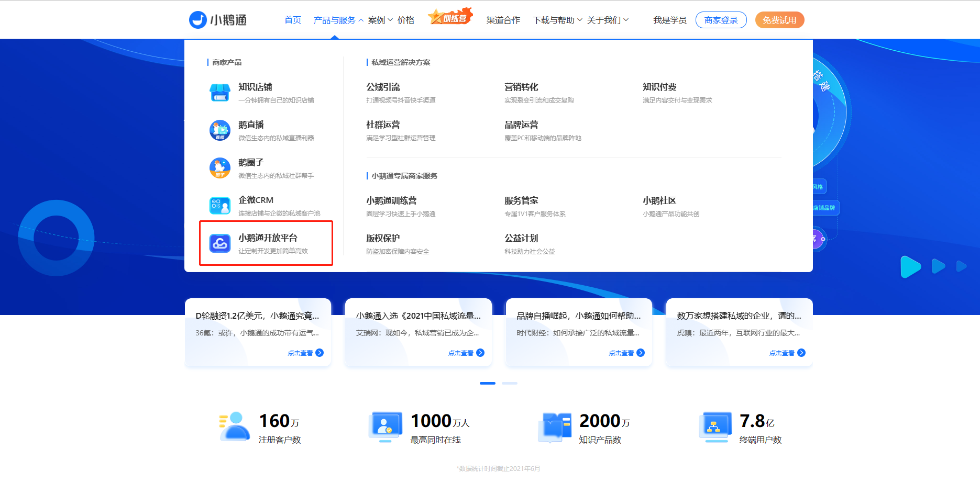Click the 我是学员 nav link
This screenshot has width=980, height=495.
click(x=670, y=20)
